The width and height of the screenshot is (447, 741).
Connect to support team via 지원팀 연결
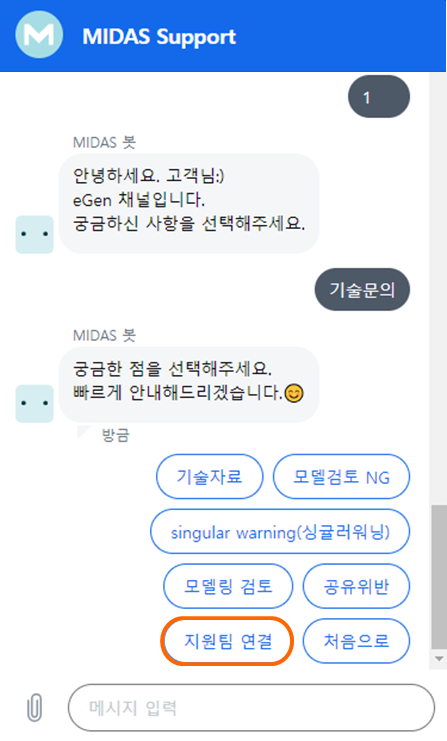[x=227, y=641]
